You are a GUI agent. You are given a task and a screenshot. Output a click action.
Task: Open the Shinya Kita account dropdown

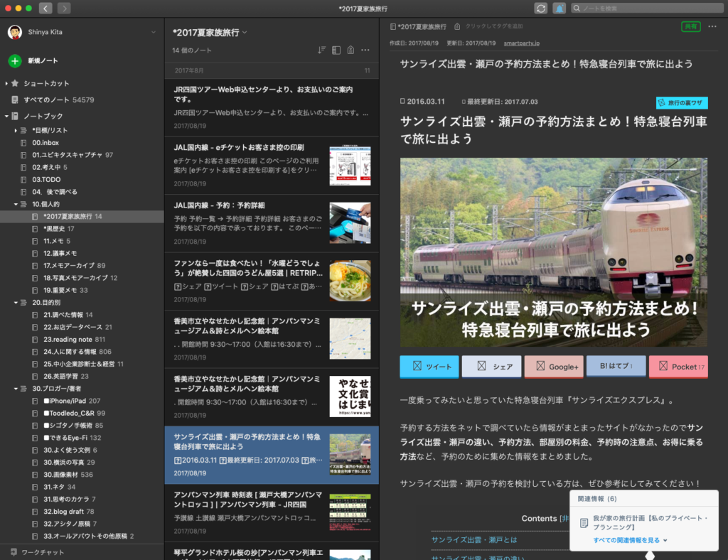[x=153, y=32]
